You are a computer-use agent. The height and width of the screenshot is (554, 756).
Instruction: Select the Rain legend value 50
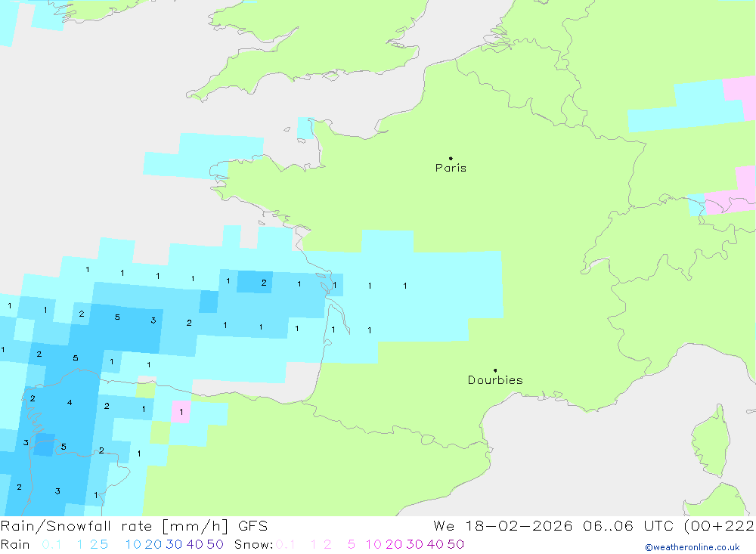pos(215,544)
